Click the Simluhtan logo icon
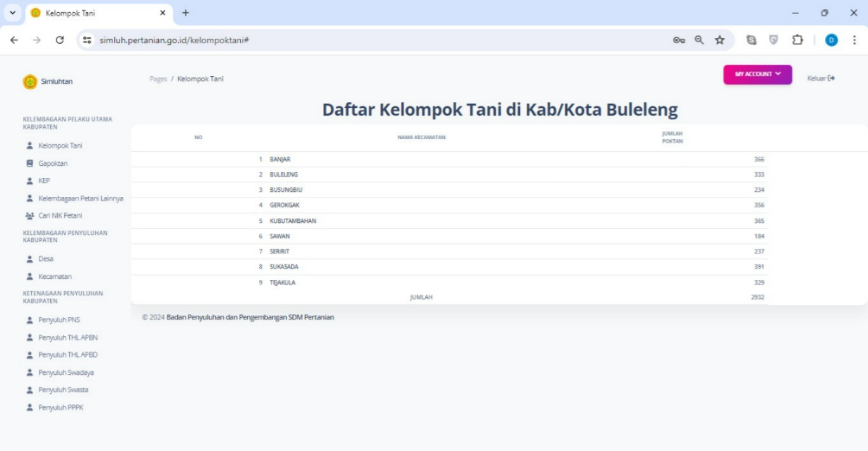This screenshot has height=451, width=868. pyautogui.click(x=30, y=81)
